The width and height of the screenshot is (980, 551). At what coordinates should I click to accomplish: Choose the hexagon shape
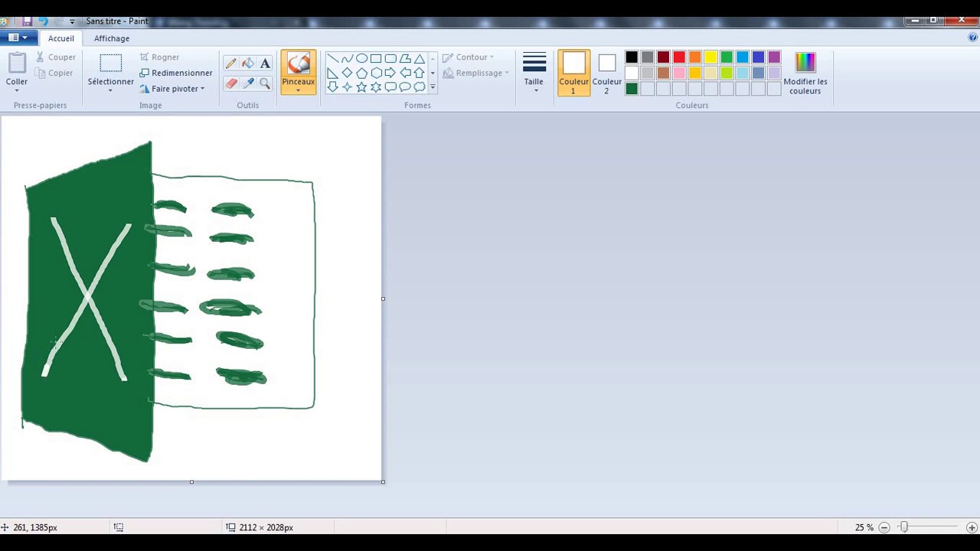376,73
